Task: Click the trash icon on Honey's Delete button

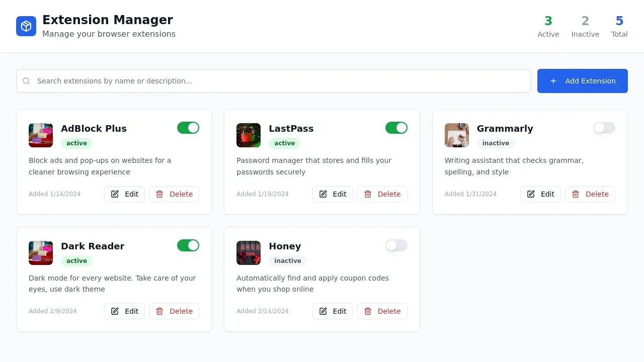Action: coord(367,311)
